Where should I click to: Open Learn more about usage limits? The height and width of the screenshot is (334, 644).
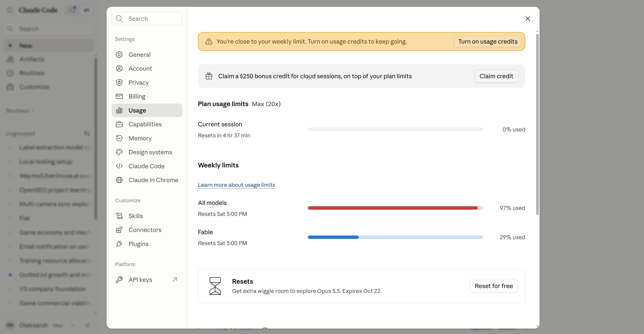click(236, 185)
